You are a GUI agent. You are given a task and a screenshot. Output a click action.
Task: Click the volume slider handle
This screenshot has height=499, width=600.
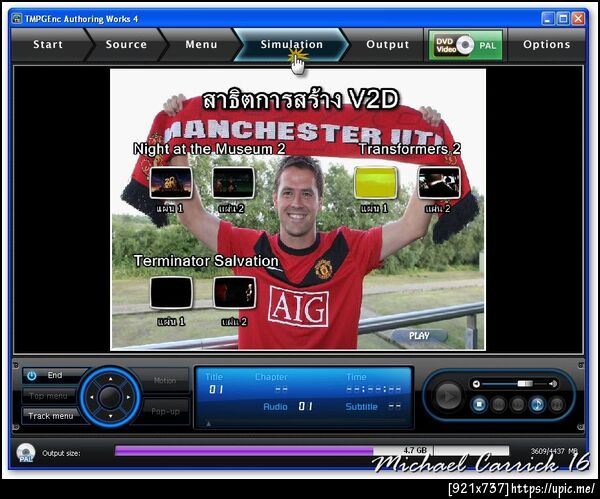coord(525,383)
